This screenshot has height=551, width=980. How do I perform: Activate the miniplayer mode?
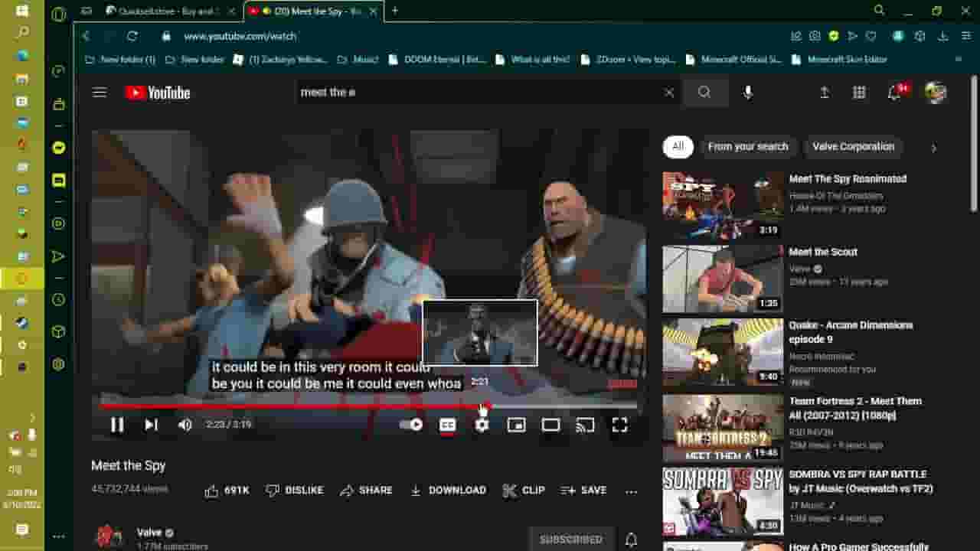516,425
